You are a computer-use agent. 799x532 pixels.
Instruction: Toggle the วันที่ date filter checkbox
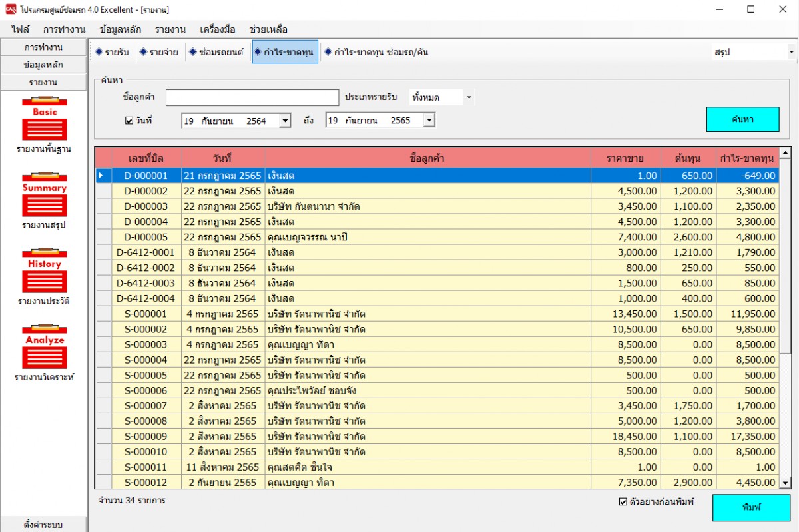[129, 121]
